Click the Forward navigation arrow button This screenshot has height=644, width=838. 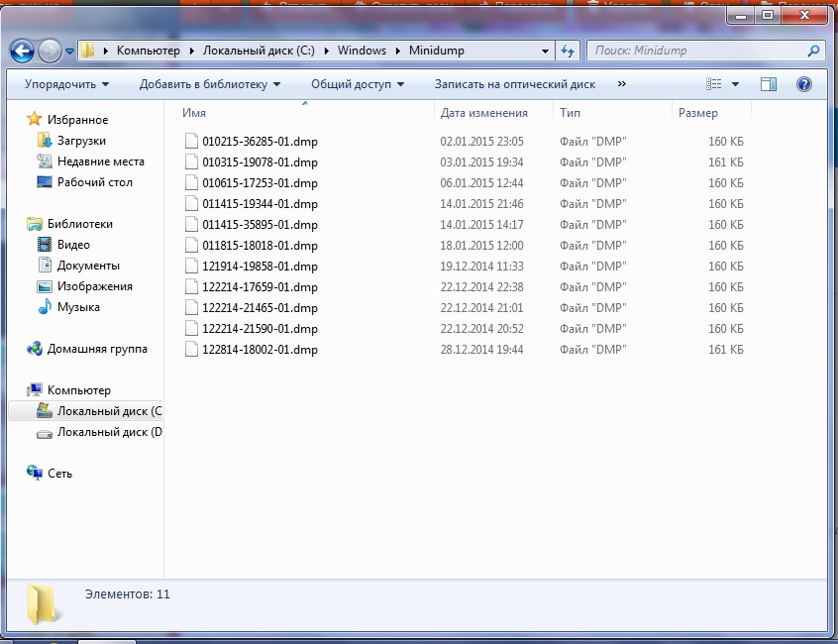coord(50,52)
